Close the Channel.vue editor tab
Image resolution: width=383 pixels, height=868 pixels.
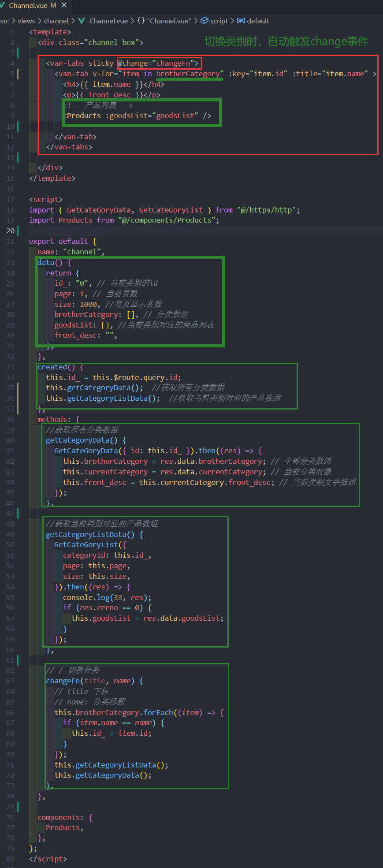[x=64, y=5]
